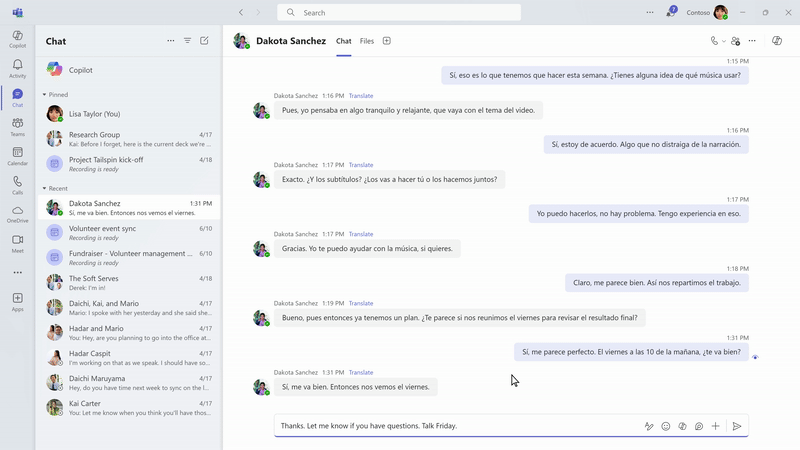This screenshot has width=800, height=450.
Task: Open the Calendar app in the sidebar
Action: 17,155
